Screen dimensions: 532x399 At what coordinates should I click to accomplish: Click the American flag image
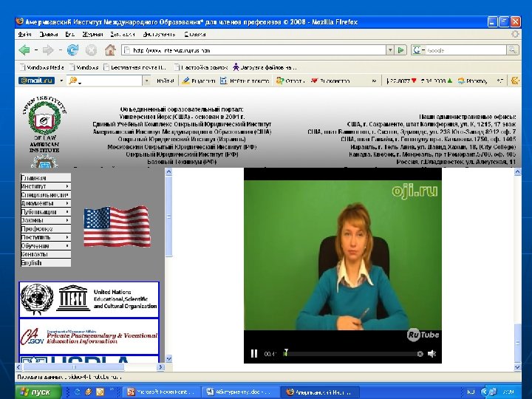[117, 226]
